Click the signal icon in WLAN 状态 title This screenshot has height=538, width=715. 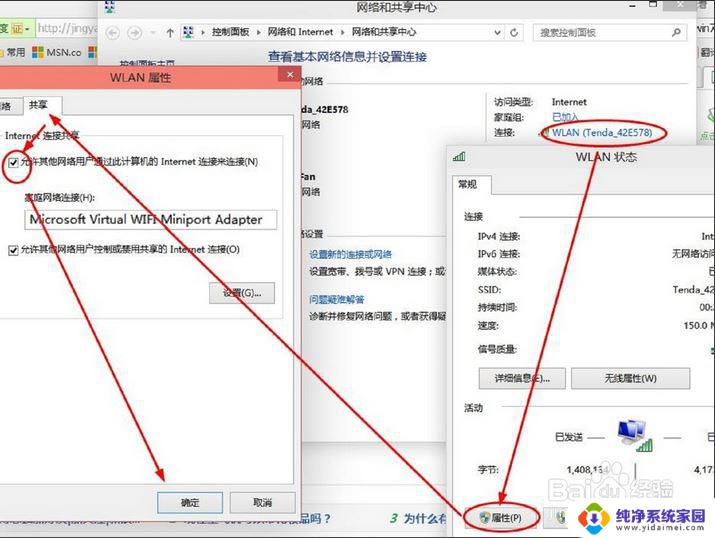pyautogui.click(x=459, y=156)
